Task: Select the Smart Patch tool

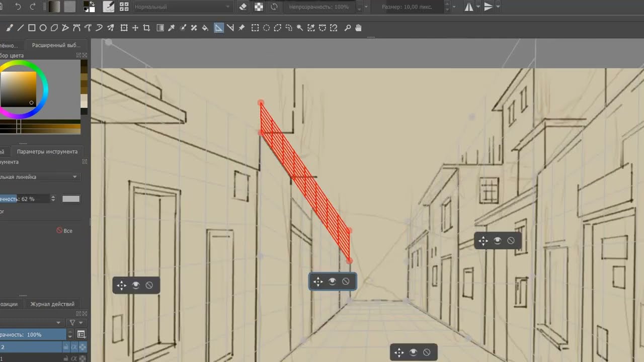Action: pyautogui.click(x=194, y=28)
